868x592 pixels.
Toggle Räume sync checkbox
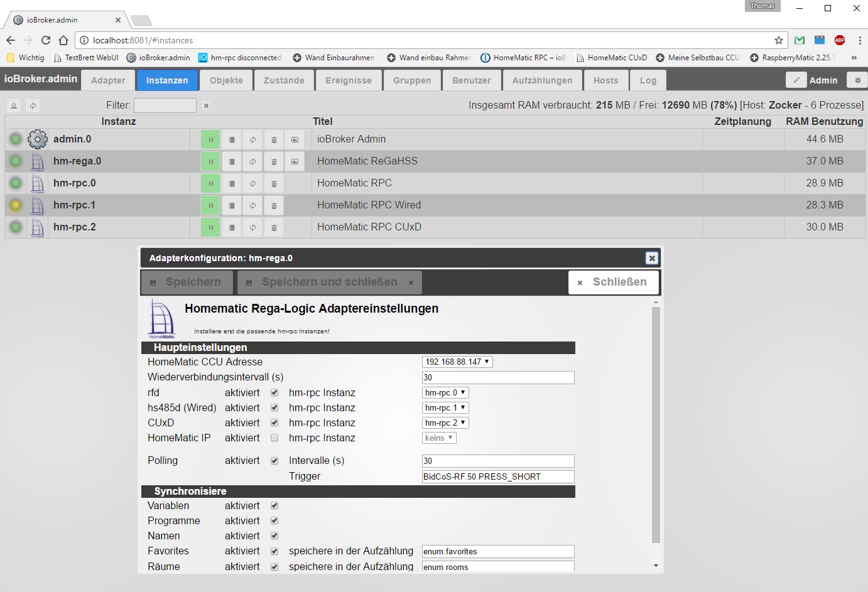274,567
